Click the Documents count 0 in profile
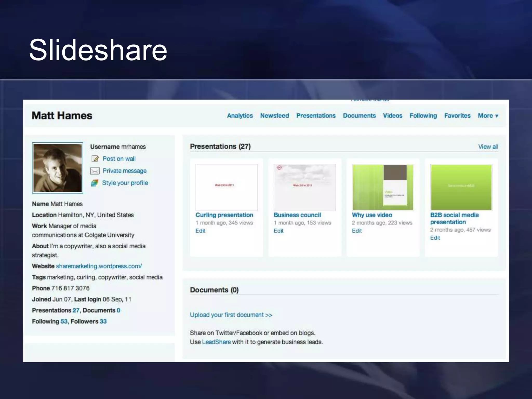532x399 pixels. 118,310
